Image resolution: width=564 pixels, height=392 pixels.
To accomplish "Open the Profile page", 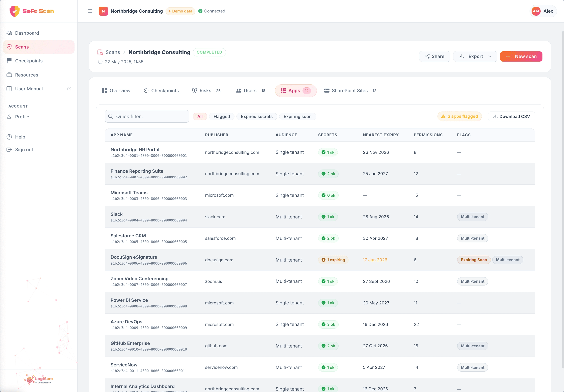I will coord(38,117).
